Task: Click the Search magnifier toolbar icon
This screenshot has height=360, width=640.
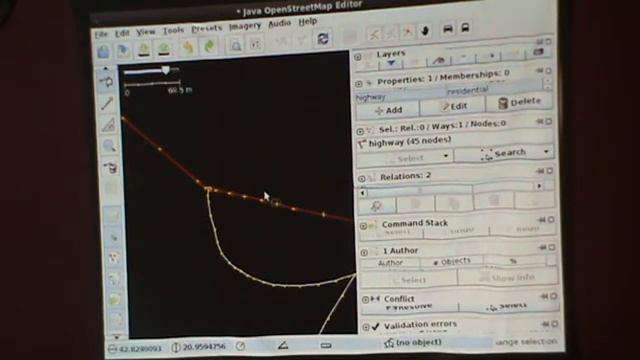Action: (x=236, y=45)
